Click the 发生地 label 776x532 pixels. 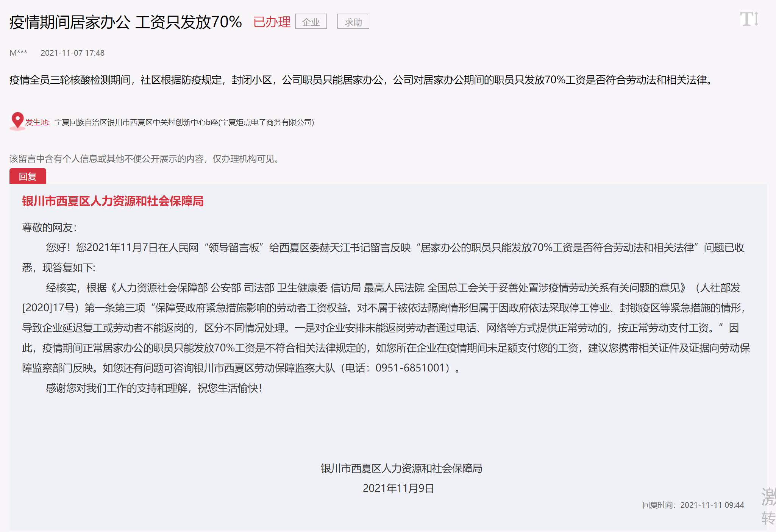click(x=37, y=122)
